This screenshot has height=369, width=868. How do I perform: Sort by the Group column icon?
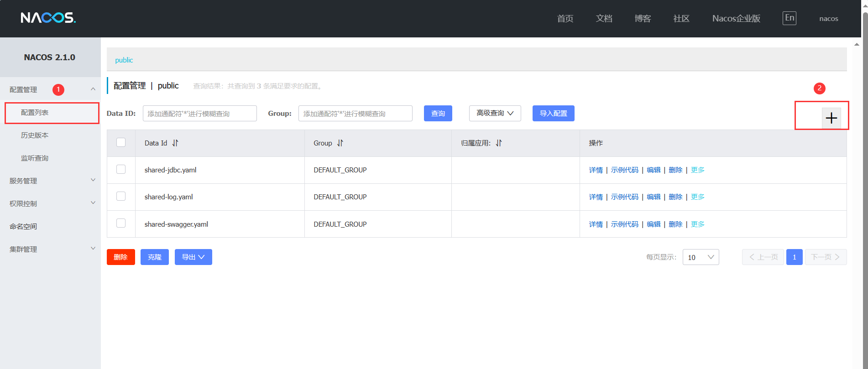(x=340, y=143)
